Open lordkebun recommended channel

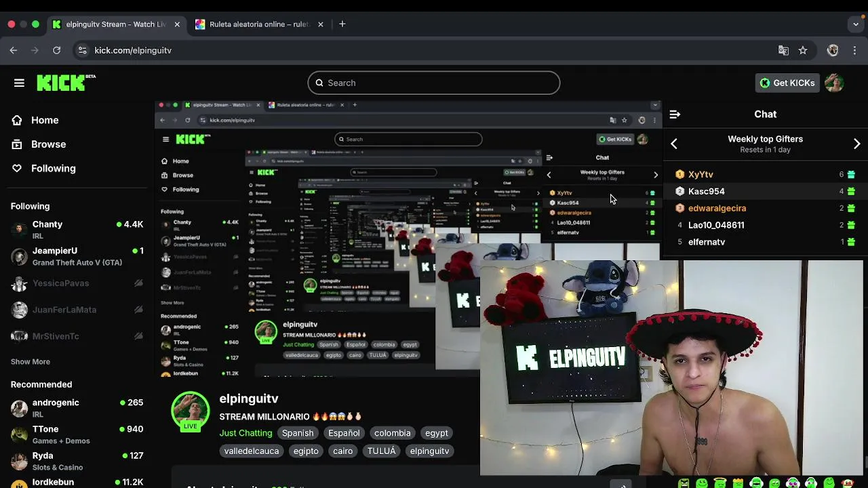point(77,483)
